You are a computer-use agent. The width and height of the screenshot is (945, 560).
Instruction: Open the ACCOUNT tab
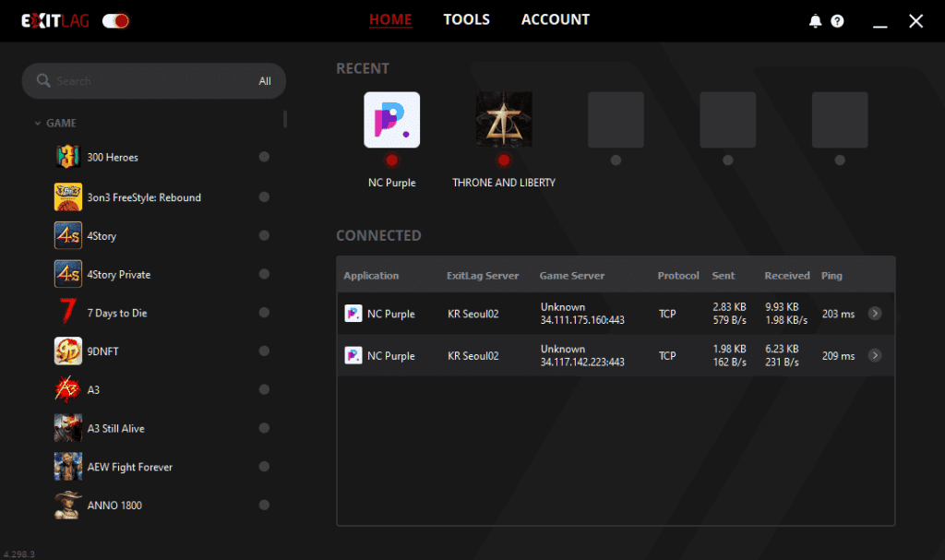point(555,20)
